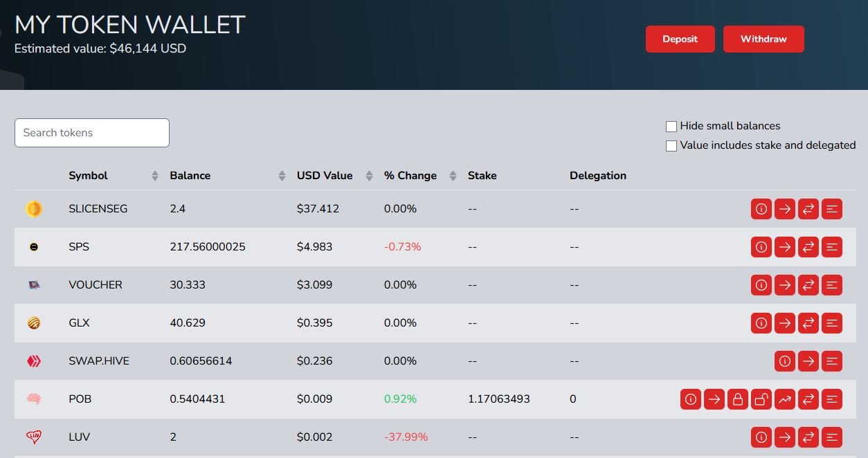Click POB change value 0.92%
Viewport: 868px width, 458px height.
[x=401, y=399]
